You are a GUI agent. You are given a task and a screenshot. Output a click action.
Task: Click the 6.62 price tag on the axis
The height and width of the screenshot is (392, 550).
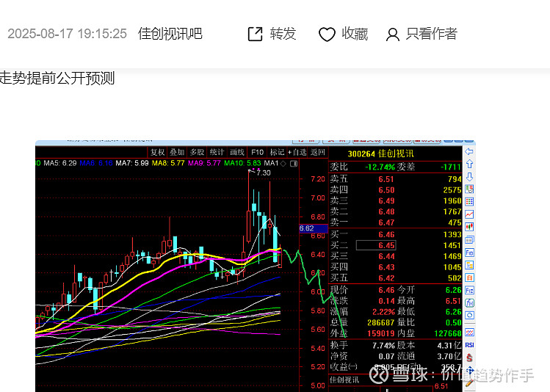[x=314, y=228]
